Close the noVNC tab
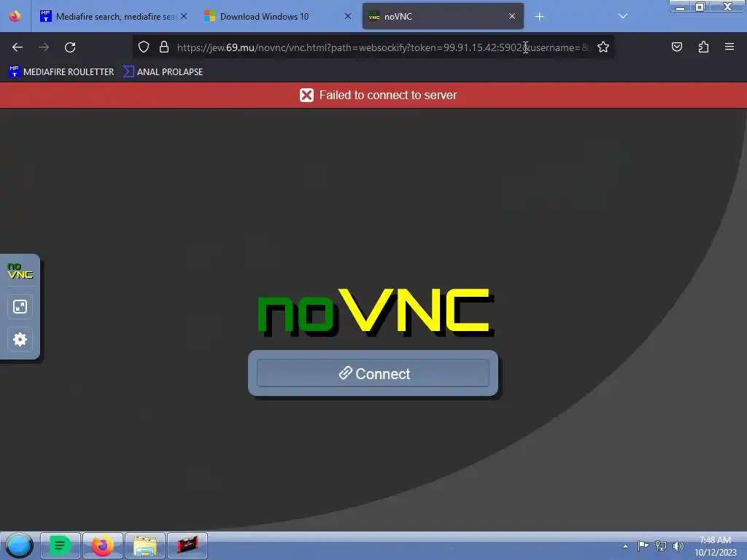747x560 pixels. point(512,16)
